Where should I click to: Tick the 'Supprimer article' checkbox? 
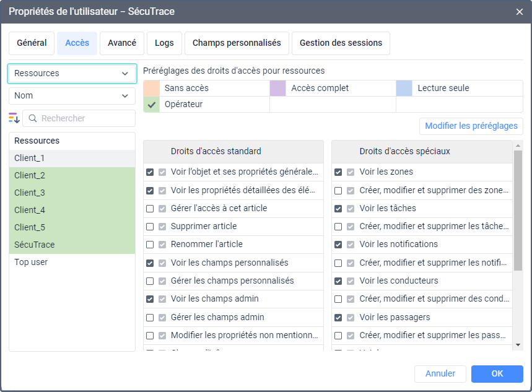[x=150, y=227]
